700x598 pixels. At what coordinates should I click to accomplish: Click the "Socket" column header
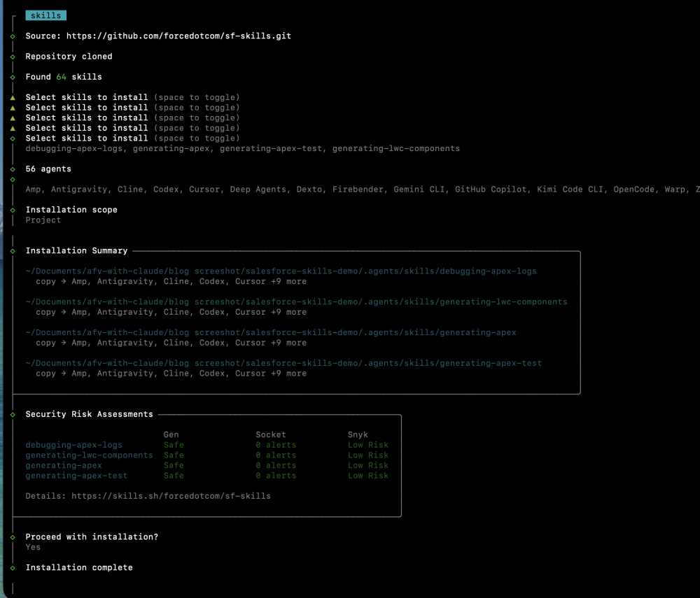270,435
